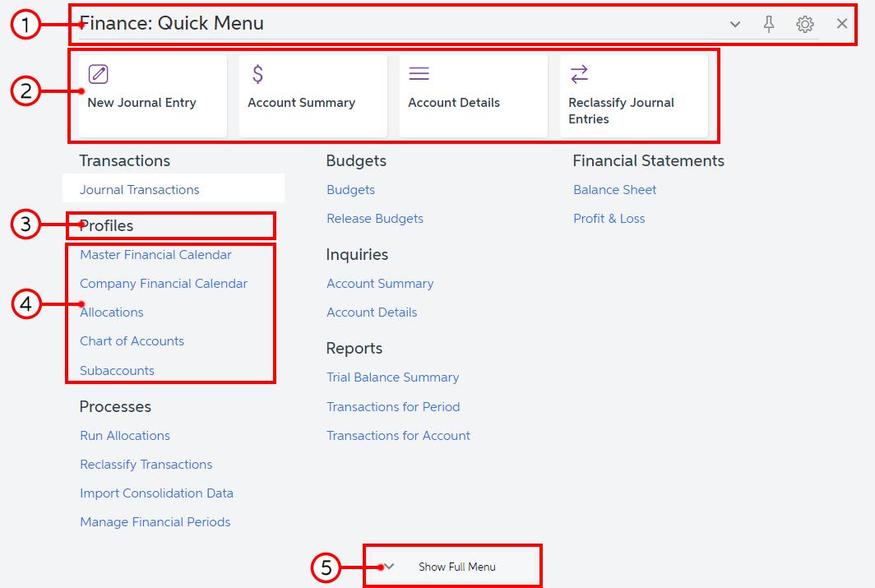Screen dimensions: 875x588
Task: Select Run Allocations process
Action: click(x=125, y=436)
